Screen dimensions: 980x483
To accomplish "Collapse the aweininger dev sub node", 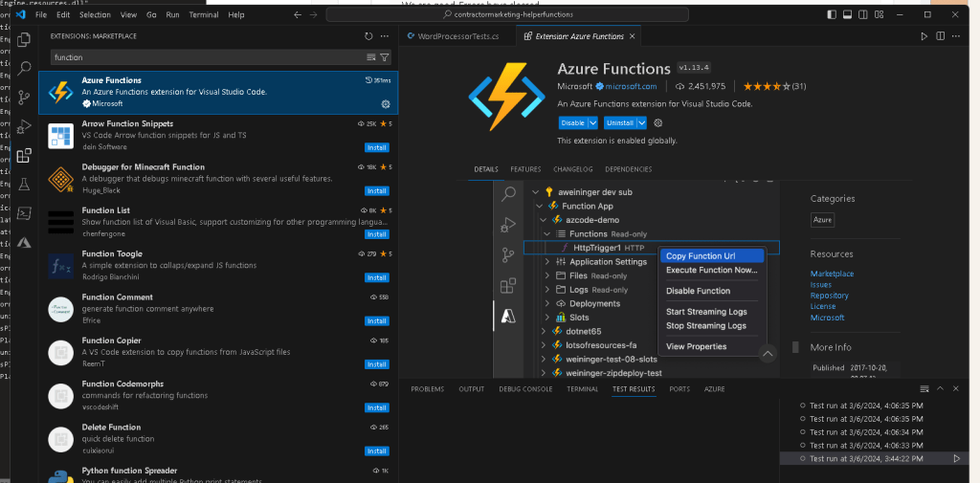I will [535, 192].
